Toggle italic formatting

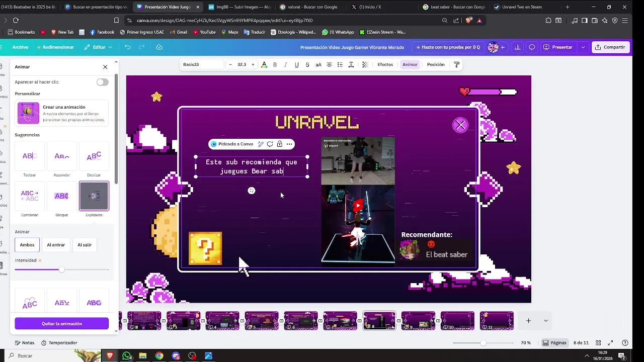point(286,64)
